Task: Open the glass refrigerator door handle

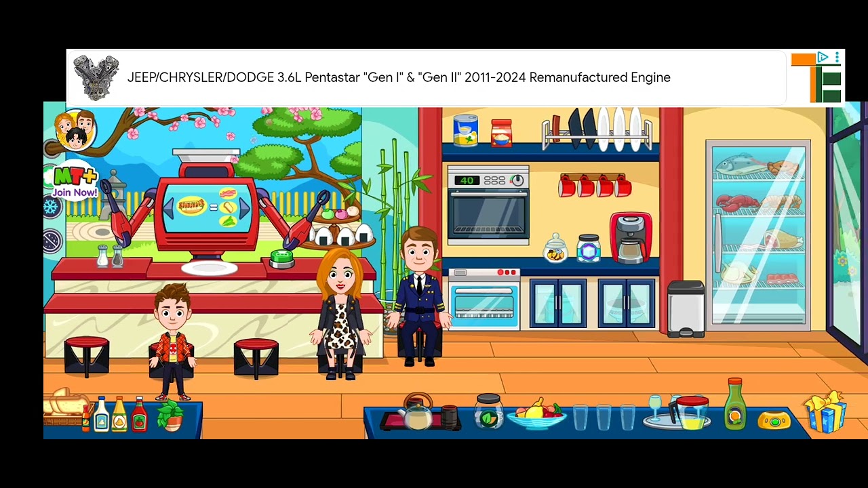Action: 717,242
